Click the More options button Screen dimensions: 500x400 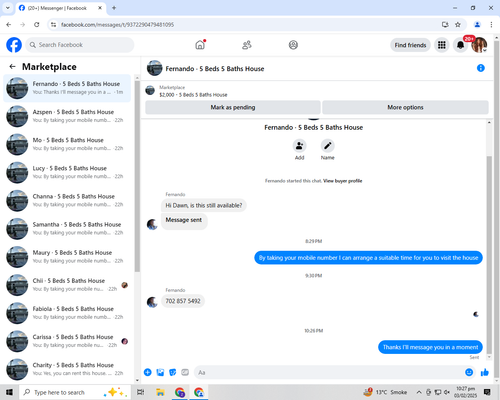click(405, 107)
